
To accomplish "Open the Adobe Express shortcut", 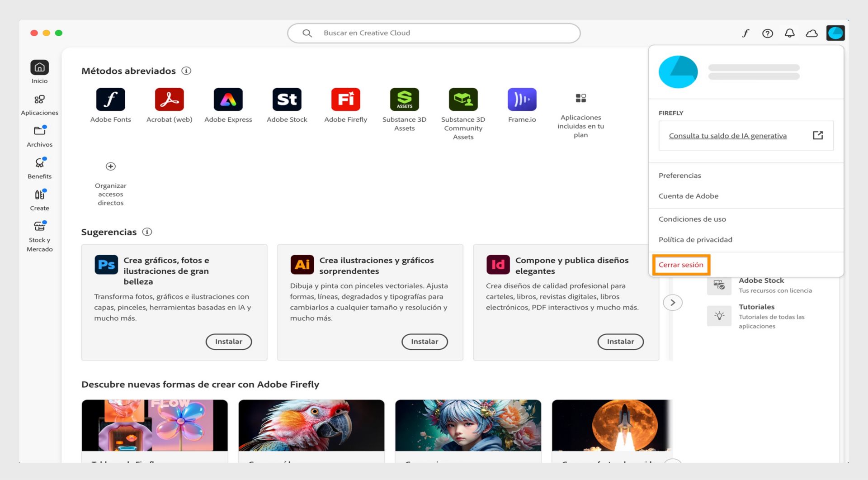I will (x=228, y=100).
